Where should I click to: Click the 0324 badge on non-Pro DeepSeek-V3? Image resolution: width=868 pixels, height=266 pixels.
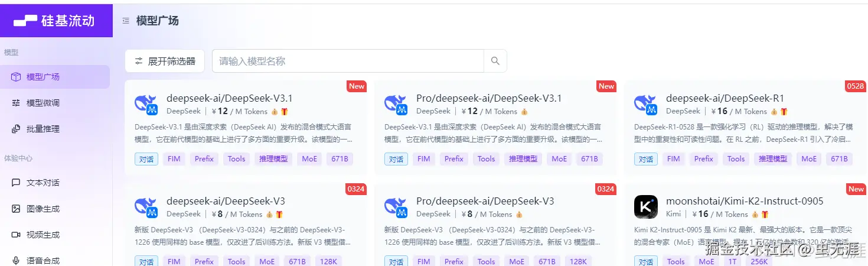click(356, 189)
